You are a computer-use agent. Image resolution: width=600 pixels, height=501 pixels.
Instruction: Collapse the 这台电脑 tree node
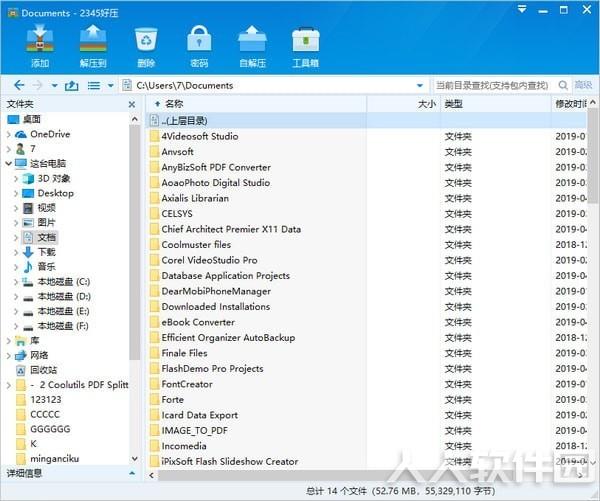click(9, 164)
